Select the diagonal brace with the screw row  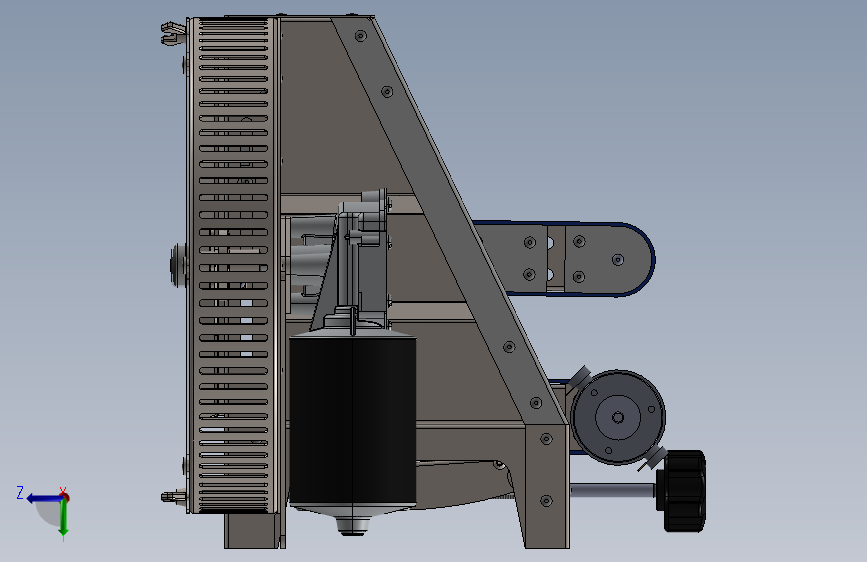coord(449,221)
